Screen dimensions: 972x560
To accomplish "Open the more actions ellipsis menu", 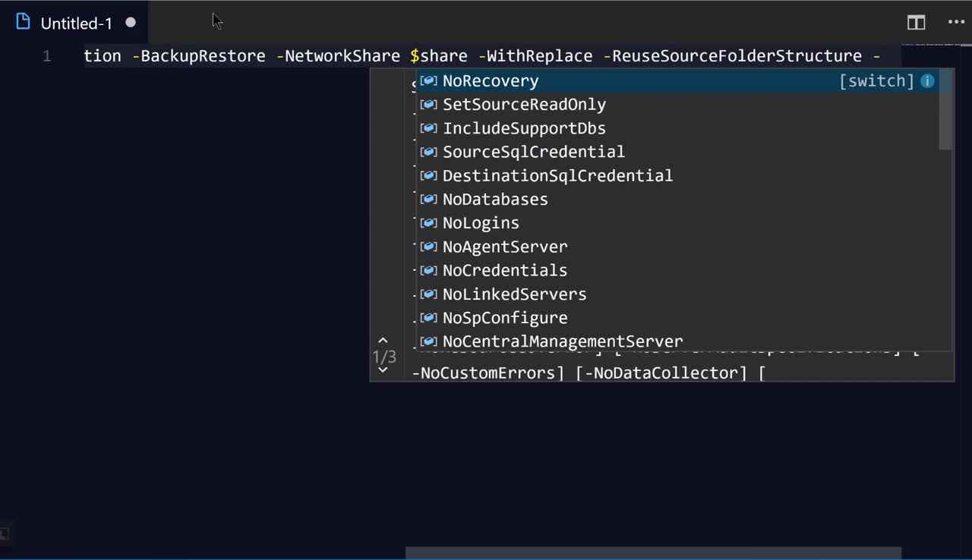I will point(956,23).
